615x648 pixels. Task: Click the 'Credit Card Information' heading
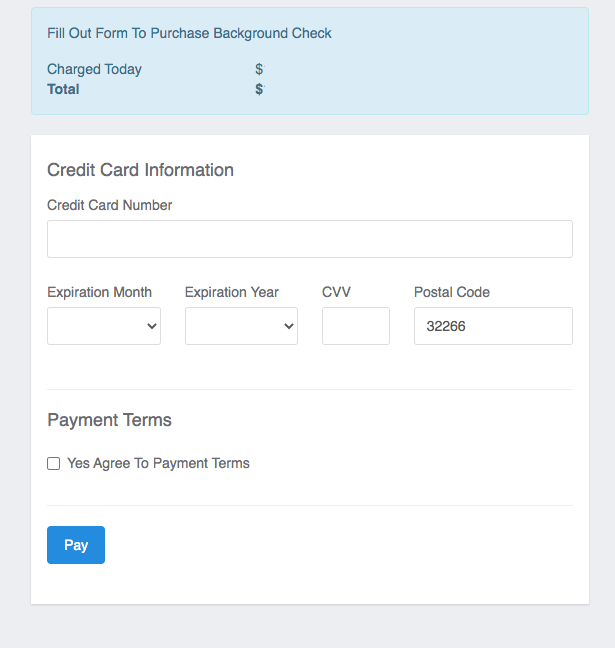pyautogui.click(x=140, y=170)
